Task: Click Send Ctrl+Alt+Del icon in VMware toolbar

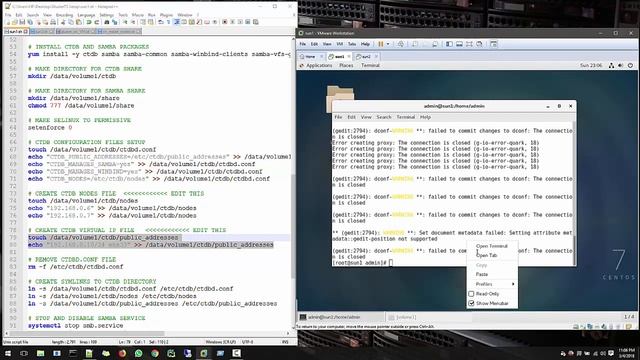Action: (x=400, y=44)
